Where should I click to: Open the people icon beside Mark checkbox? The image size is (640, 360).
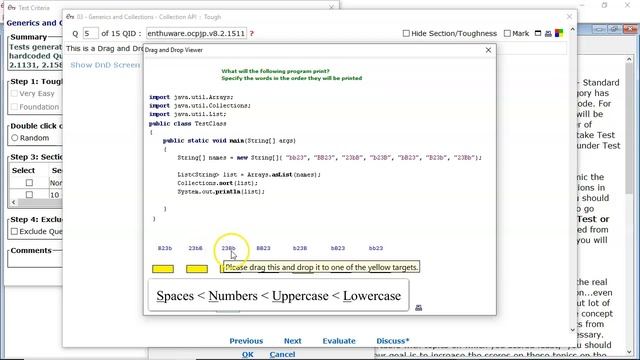click(548, 33)
